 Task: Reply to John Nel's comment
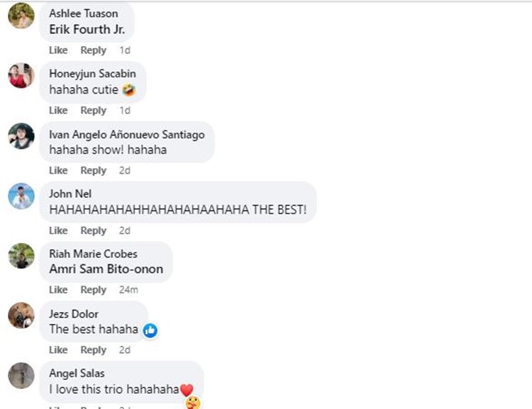(93, 230)
